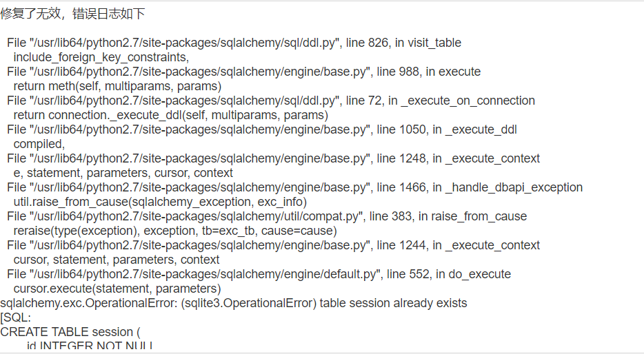Click the CREATE TABLE session ( line
Screen dimensions: 644x354
(70, 331)
